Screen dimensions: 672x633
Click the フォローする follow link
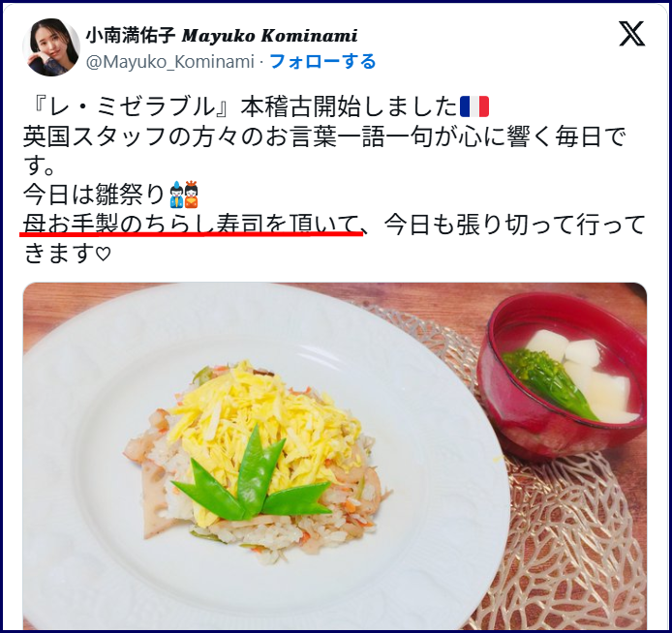point(322,62)
